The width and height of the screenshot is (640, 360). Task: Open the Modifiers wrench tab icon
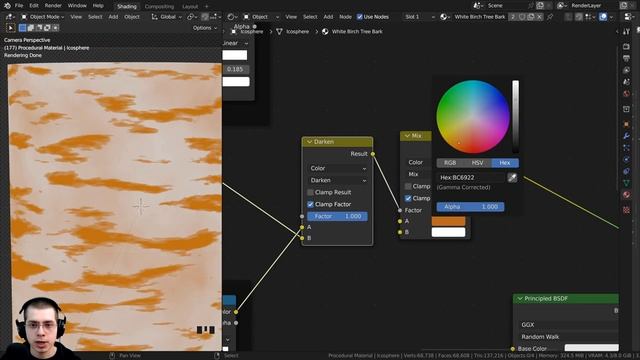click(627, 136)
